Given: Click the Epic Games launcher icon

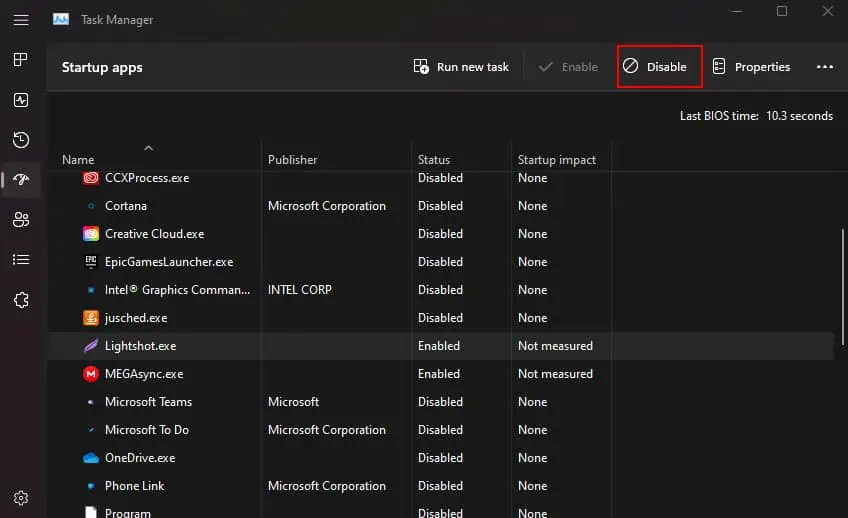Looking at the screenshot, I should point(91,262).
